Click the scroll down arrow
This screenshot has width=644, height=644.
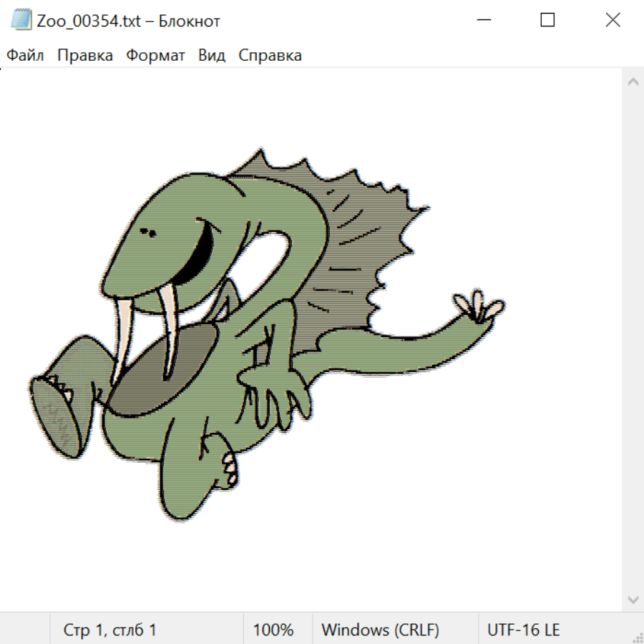pyautogui.click(x=633, y=599)
